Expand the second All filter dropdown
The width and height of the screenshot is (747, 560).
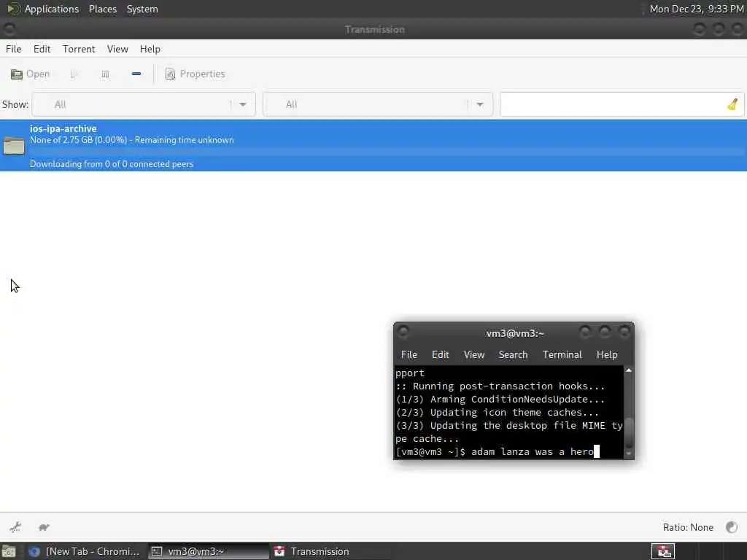[378, 104]
